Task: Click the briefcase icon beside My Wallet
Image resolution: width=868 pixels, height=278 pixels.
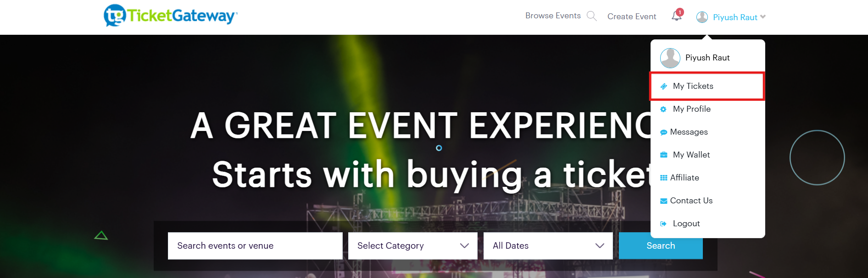Action: coord(663,155)
